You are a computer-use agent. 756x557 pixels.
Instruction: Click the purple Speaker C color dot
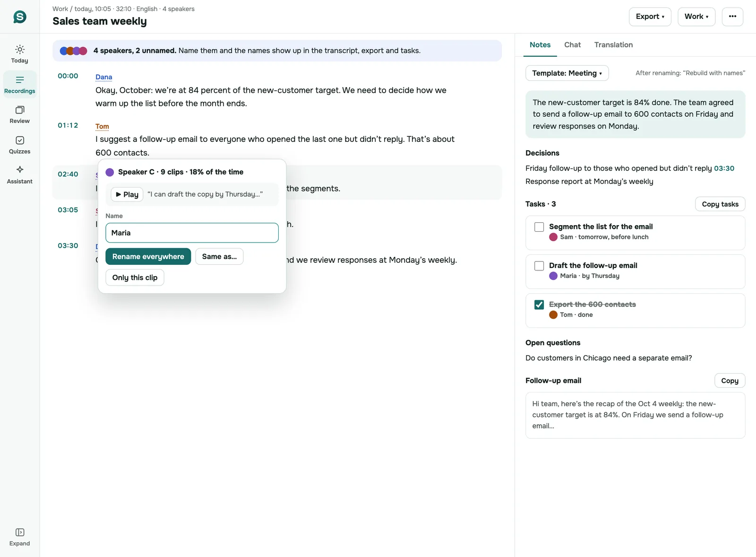[x=110, y=172]
